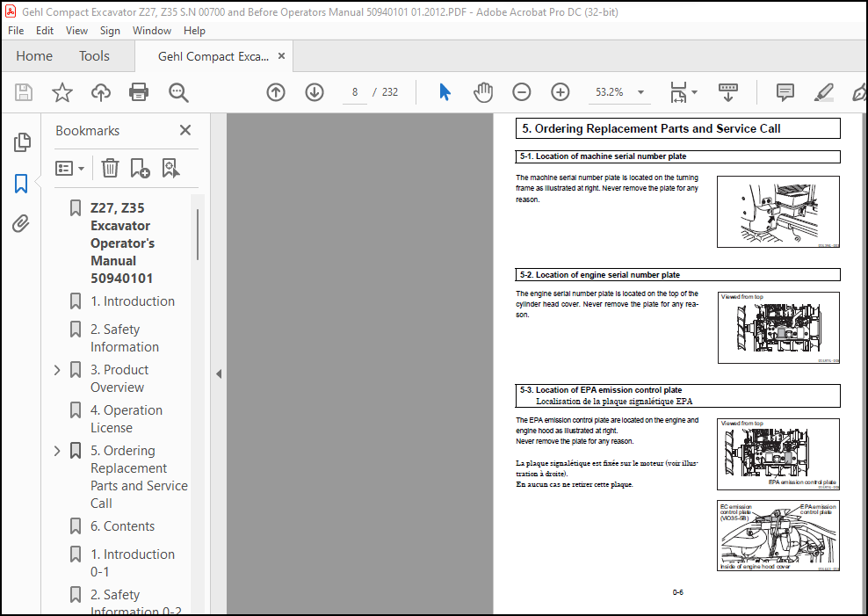The width and height of the screenshot is (868, 616).
Task: Open fit page options dropdown arrow
Action: (694, 92)
